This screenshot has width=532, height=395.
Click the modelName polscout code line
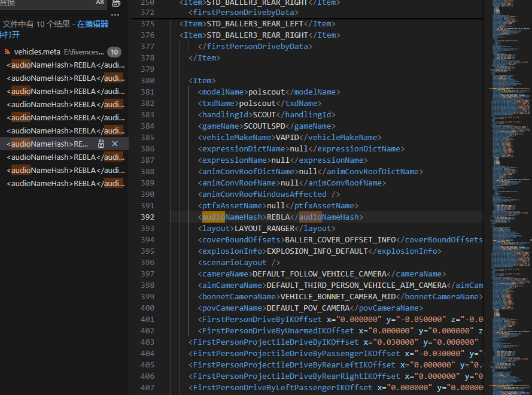[x=269, y=92]
